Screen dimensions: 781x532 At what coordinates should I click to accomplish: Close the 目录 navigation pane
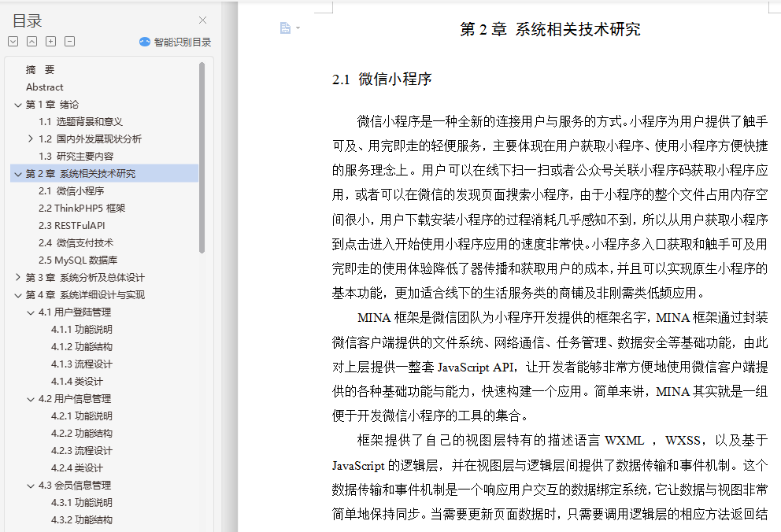click(202, 20)
